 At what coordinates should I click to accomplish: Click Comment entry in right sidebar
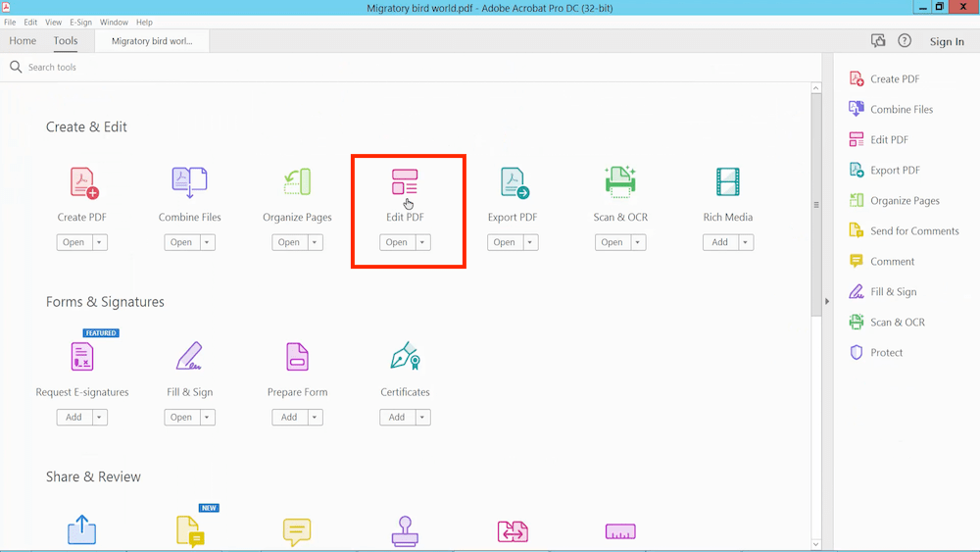pos(881,262)
